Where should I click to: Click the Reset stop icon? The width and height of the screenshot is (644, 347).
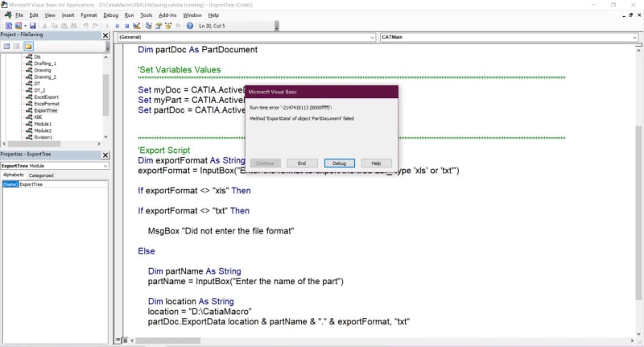126,26
